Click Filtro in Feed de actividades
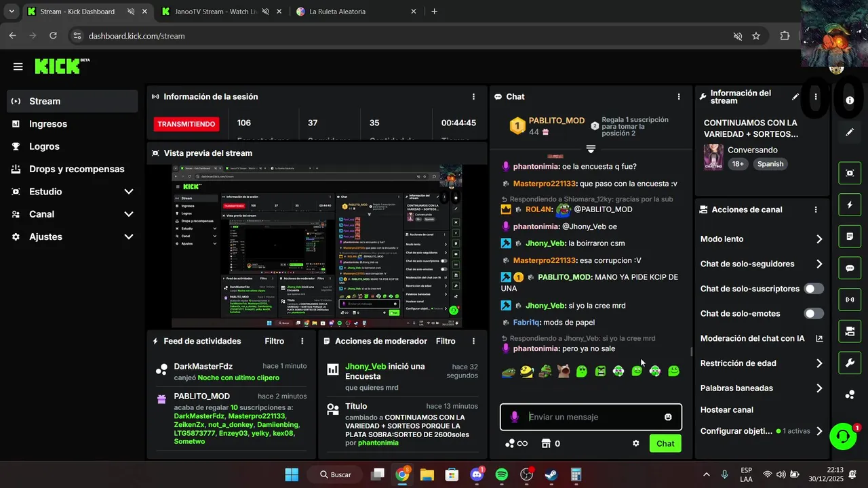This screenshot has width=868, height=488. click(274, 342)
